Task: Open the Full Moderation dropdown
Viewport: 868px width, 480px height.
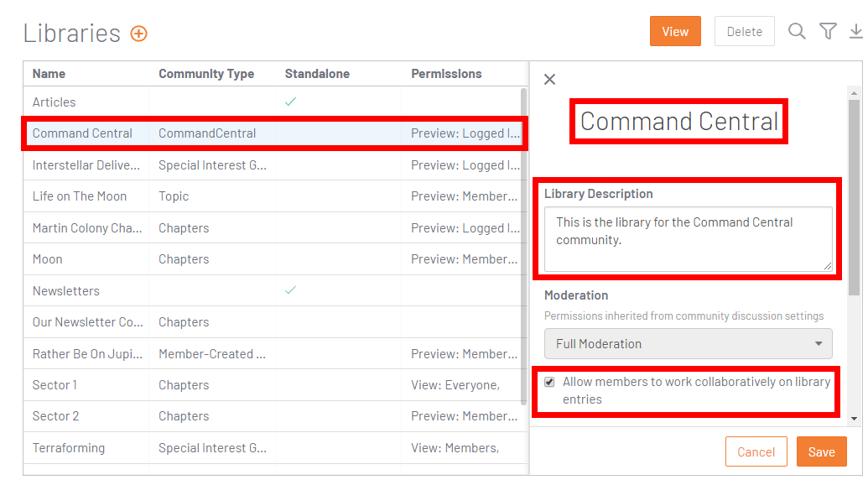Action: (688, 344)
